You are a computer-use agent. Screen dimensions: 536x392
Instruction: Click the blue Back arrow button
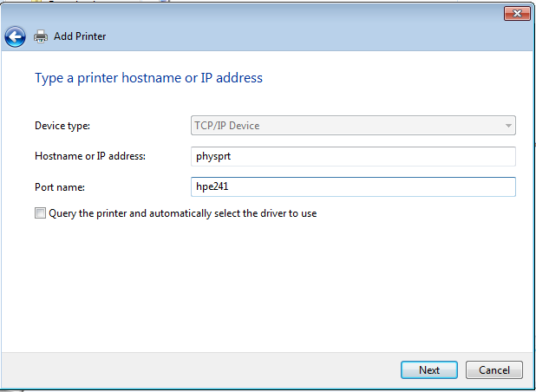(15, 36)
